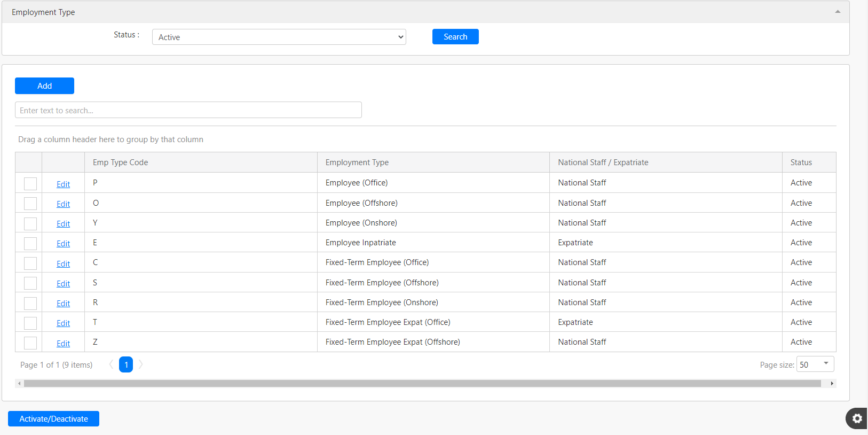Sort by Employment Type column header
The width and height of the screenshot is (868, 435).
(x=433, y=162)
